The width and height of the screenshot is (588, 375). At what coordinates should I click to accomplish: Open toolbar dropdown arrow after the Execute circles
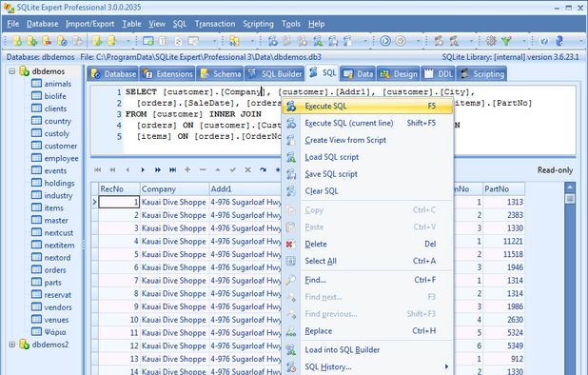pos(418,41)
